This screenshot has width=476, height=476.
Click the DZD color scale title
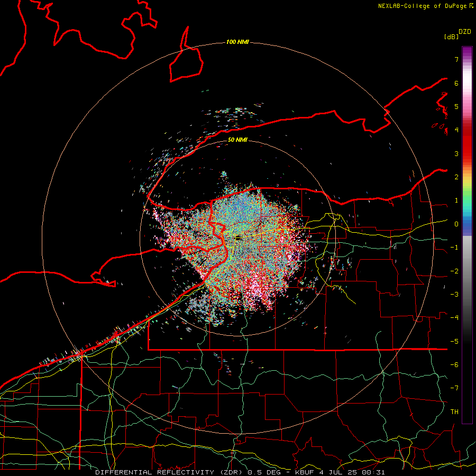tap(465, 32)
